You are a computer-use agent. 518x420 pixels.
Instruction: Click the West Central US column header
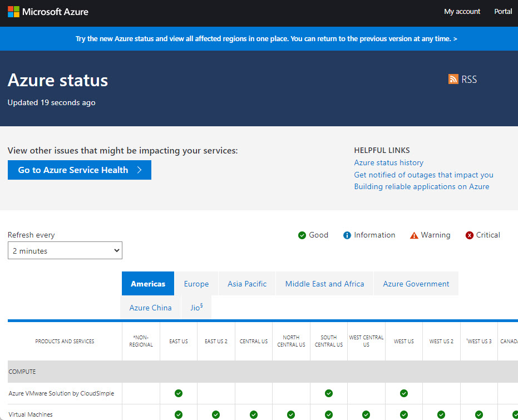coord(366,341)
